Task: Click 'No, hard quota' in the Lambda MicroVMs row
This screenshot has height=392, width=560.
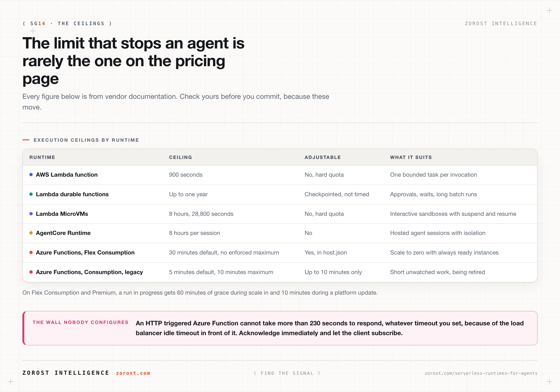Action: click(x=324, y=214)
